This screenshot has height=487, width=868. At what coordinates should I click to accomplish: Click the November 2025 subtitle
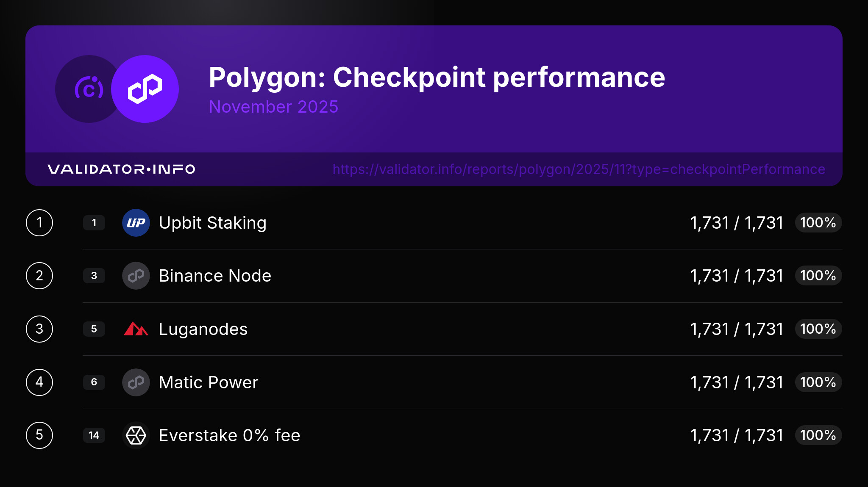273,107
